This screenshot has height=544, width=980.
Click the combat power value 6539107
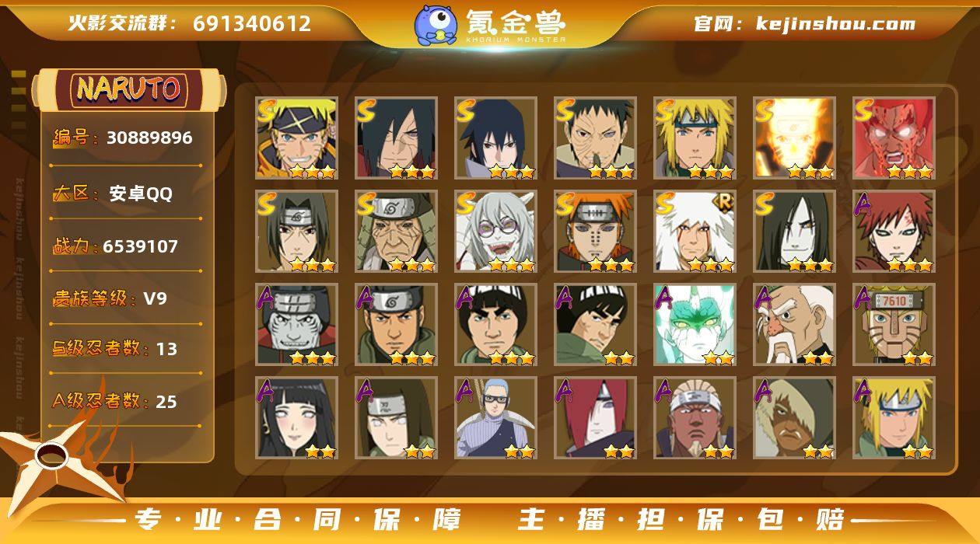pos(140,246)
